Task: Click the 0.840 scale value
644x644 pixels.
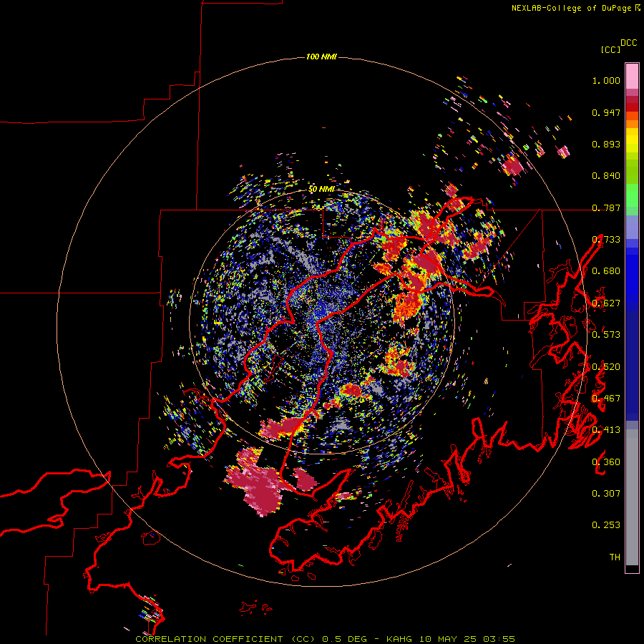Action: point(606,176)
